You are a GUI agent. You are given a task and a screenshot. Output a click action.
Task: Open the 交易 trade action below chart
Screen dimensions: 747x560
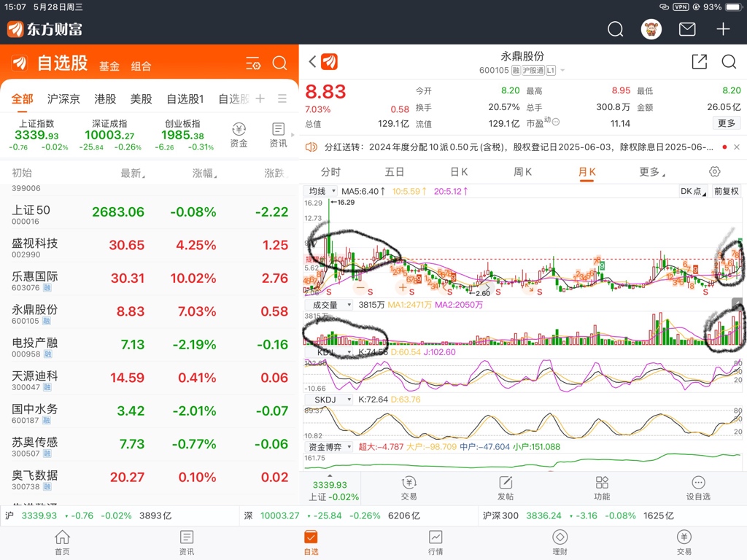(409, 488)
